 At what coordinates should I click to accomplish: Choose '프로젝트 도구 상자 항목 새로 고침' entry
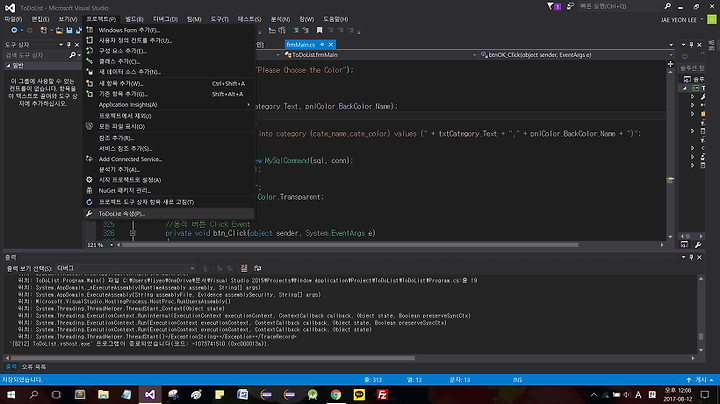click(169, 202)
